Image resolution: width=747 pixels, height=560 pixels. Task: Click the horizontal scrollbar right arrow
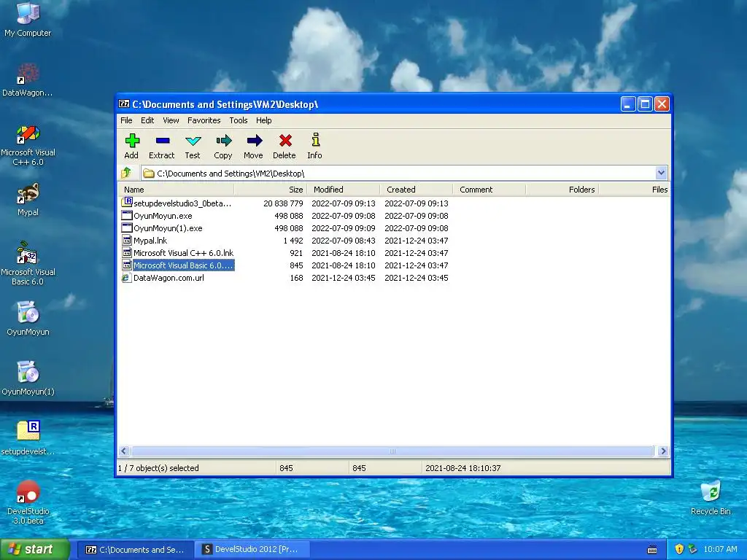(x=662, y=451)
